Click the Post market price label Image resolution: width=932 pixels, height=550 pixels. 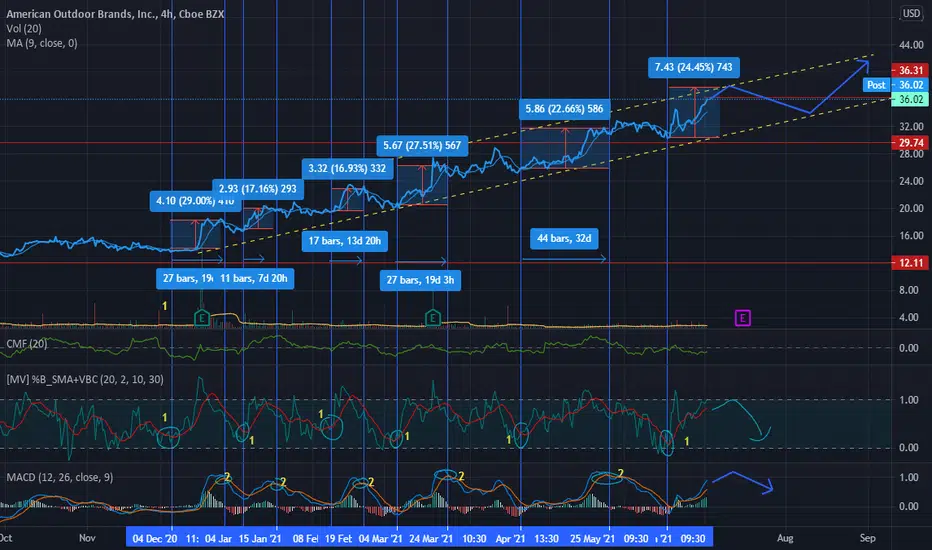click(876, 85)
